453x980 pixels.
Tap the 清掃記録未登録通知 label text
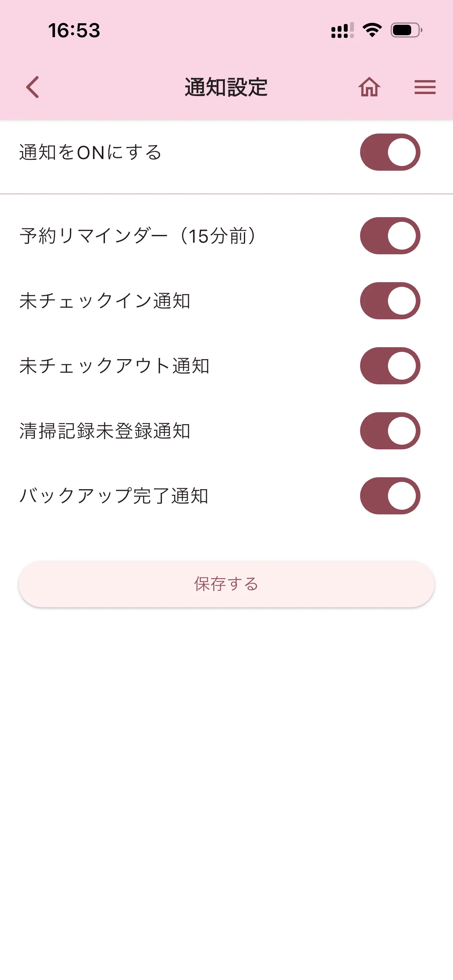(105, 431)
